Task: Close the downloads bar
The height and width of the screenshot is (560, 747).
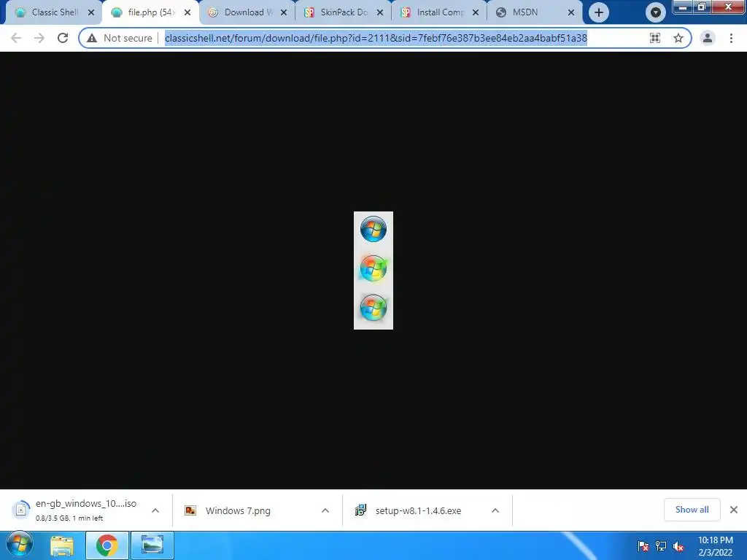Action: click(x=734, y=510)
